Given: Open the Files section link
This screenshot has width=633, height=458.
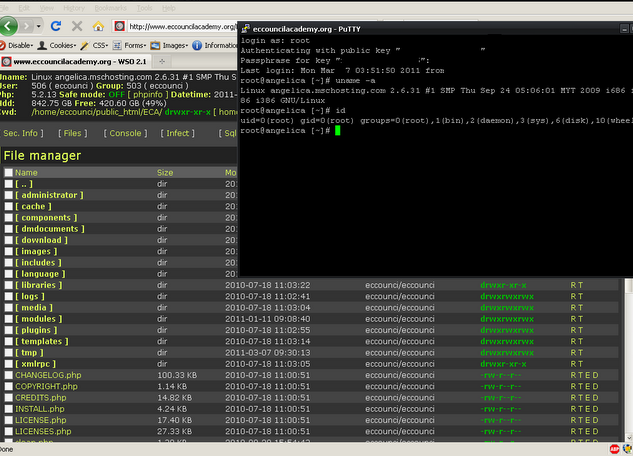Looking at the screenshot, I should click(x=73, y=133).
